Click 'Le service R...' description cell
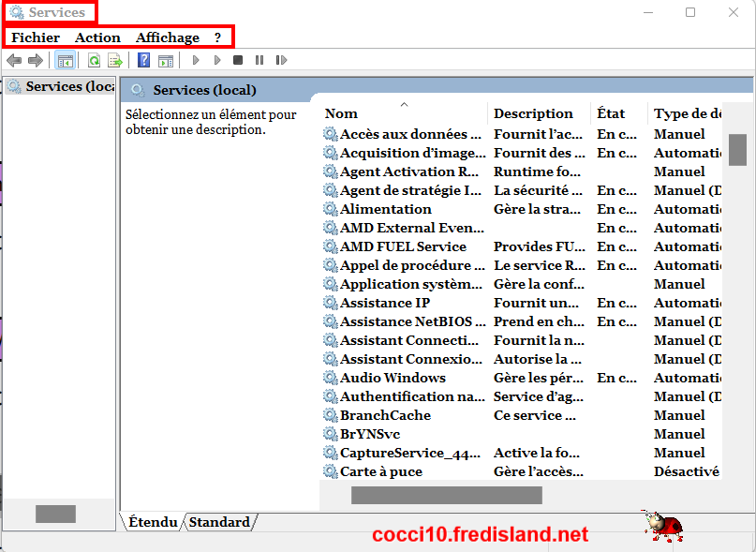The width and height of the screenshot is (756, 552). (x=539, y=265)
